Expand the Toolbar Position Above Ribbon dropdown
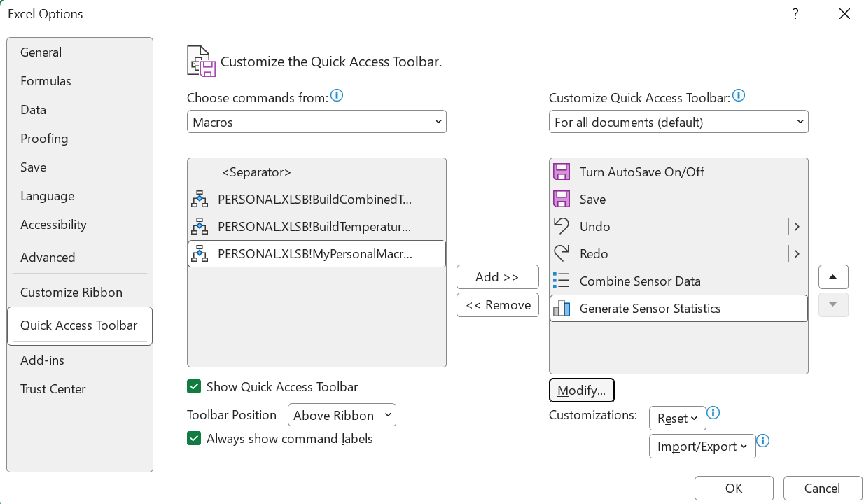 pyautogui.click(x=342, y=415)
